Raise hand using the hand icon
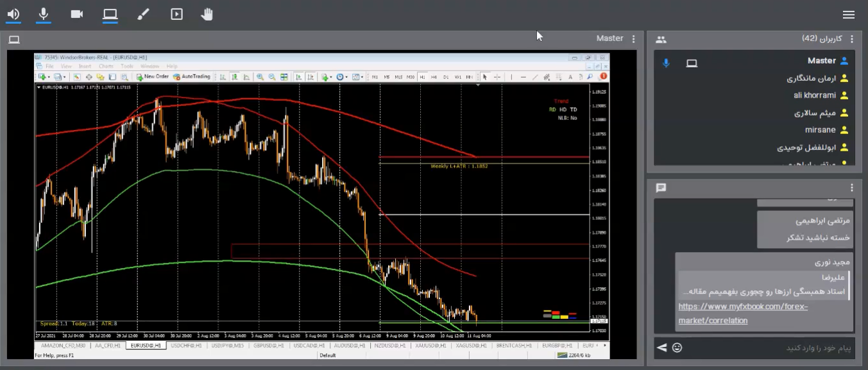 click(x=207, y=14)
